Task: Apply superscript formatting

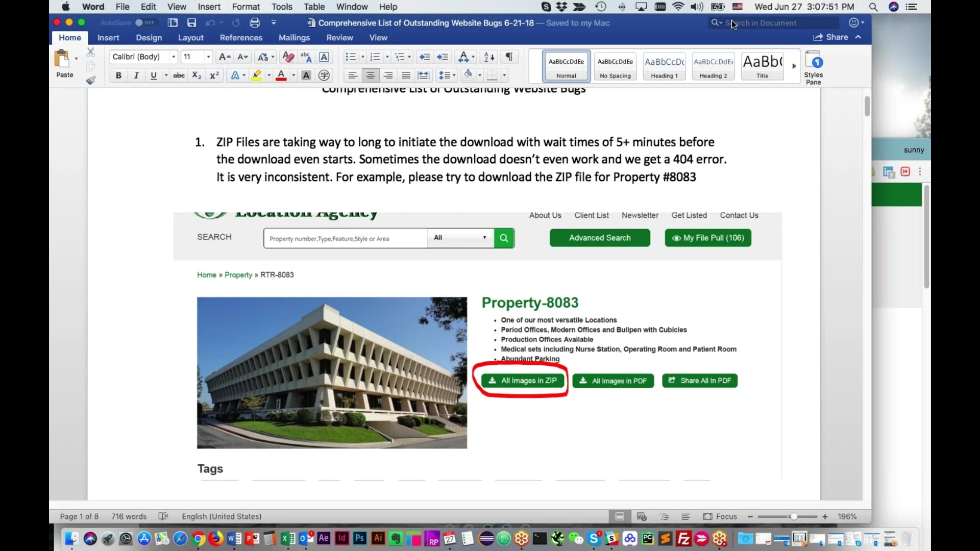Action: pyautogui.click(x=214, y=75)
